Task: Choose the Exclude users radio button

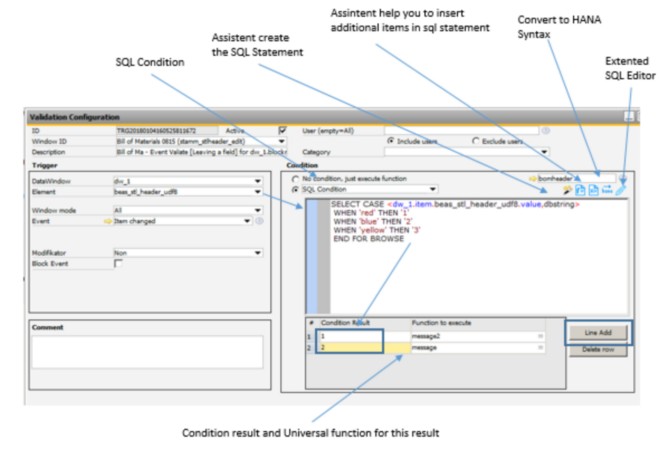Action: pyautogui.click(x=476, y=141)
